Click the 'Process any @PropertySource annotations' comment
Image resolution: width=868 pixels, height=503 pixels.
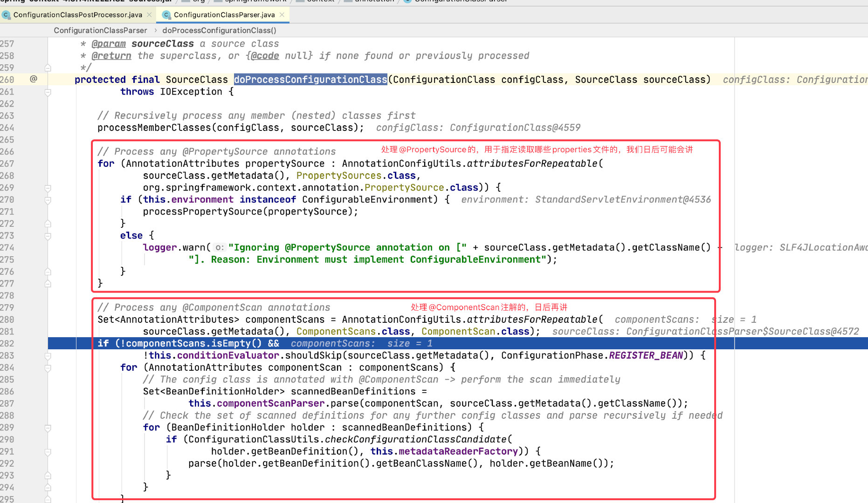point(217,152)
